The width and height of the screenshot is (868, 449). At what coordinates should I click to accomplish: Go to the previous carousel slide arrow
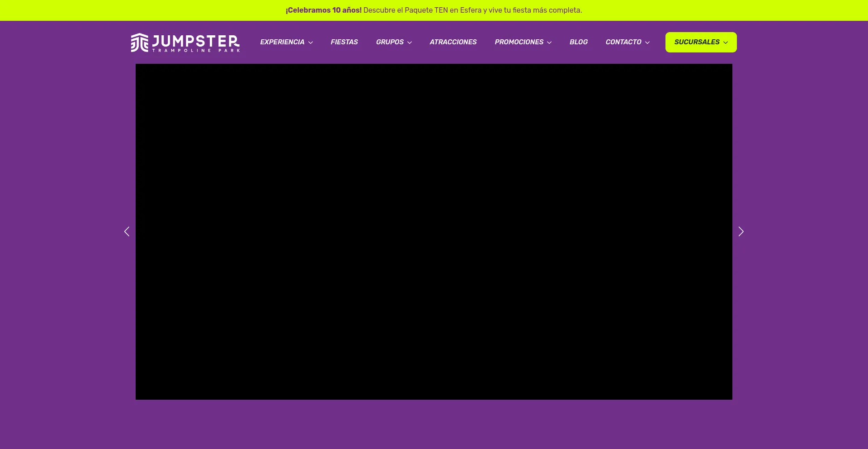127,232
